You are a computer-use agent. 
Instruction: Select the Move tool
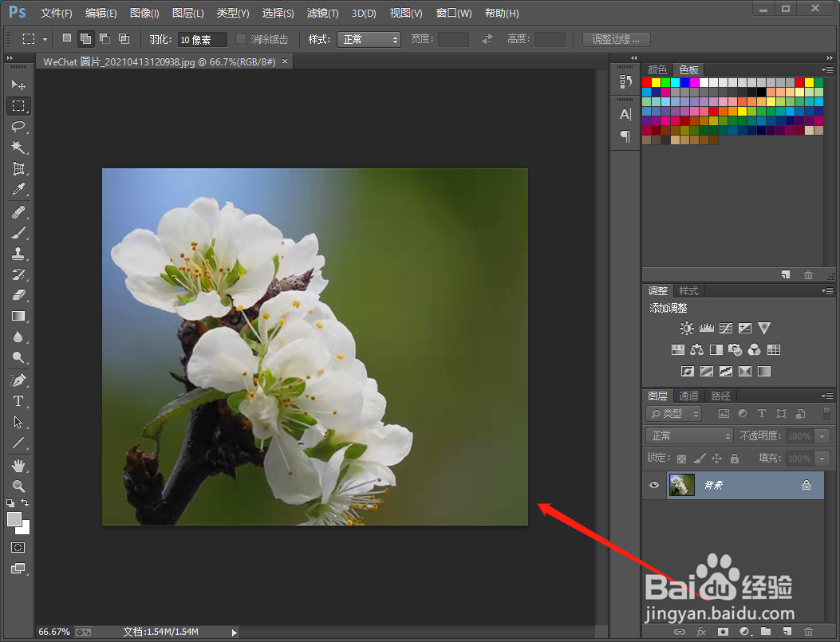pos(18,85)
